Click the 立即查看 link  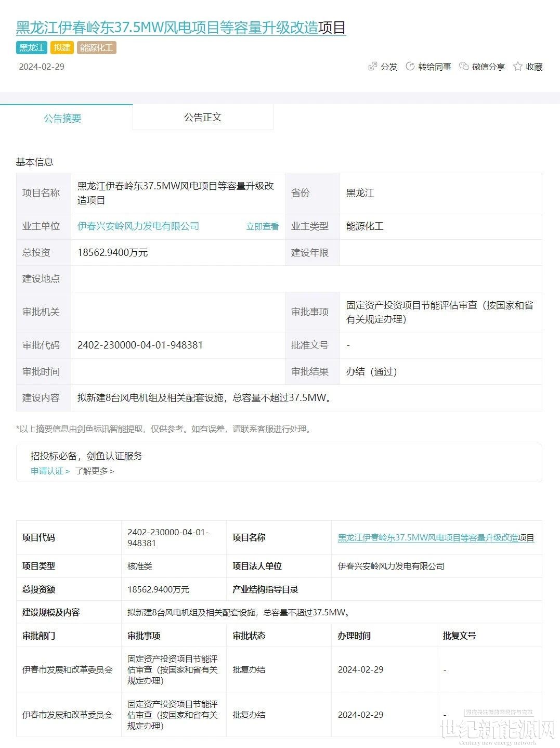tap(263, 226)
